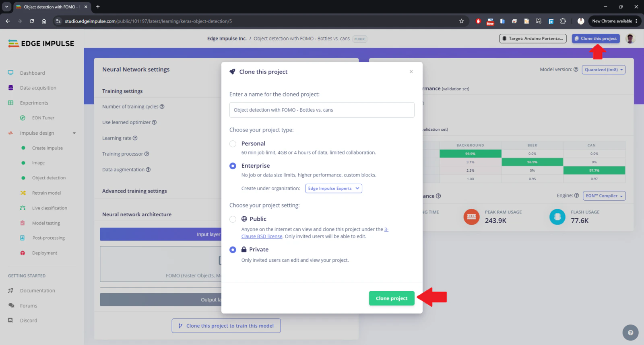Click the cloned project name field

click(322, 110)
